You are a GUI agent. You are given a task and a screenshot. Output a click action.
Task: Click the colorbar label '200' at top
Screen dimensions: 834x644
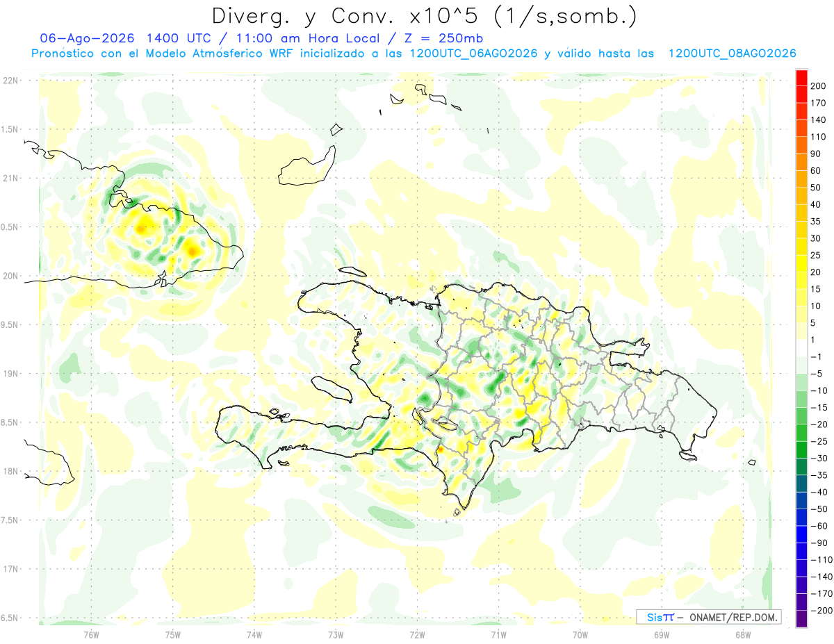(x=818, y=86)
